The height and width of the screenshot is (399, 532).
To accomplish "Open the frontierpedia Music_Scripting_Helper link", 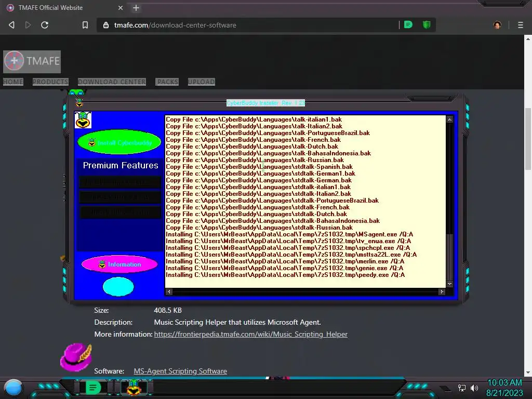I will [251, 334].
